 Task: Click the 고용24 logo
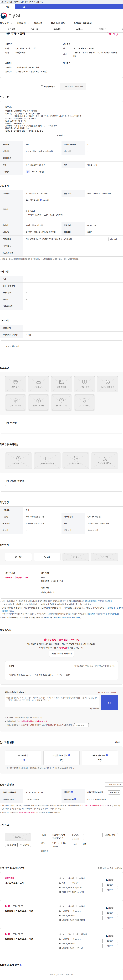pyautogui.click(x=10, y=16)
